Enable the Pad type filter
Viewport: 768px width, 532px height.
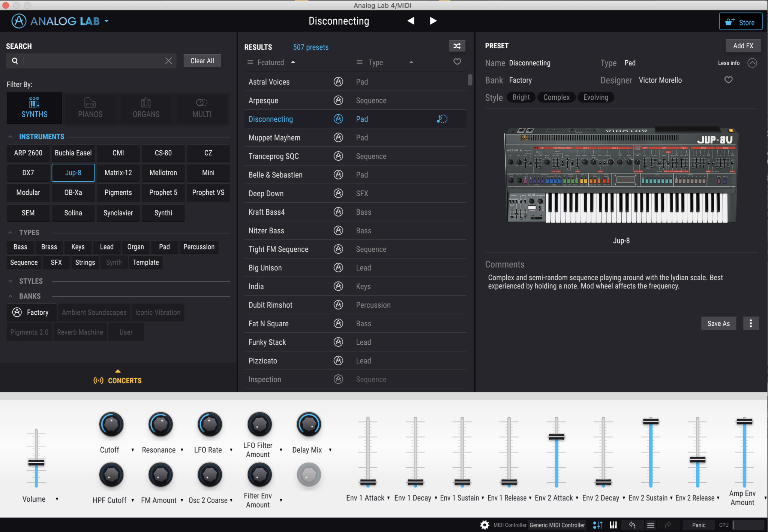click(x=164, y=247)
